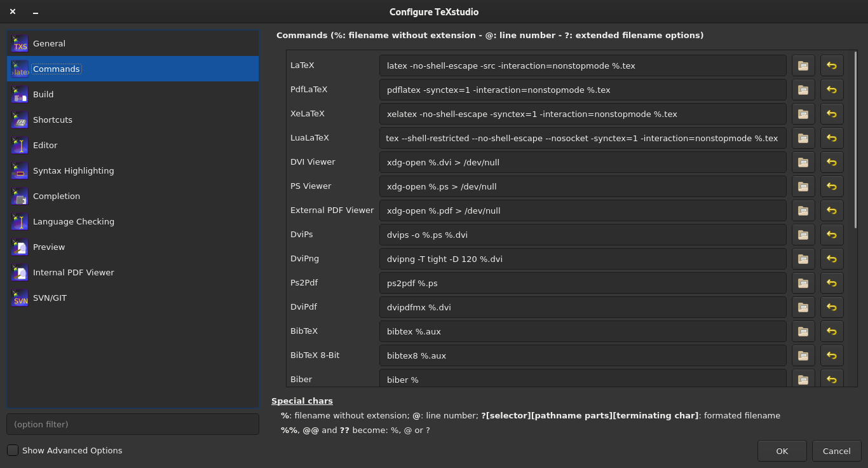Edit the PS Viewer command field
The width and height of the screenshot is (868, 468).
(x=583, y=186)
